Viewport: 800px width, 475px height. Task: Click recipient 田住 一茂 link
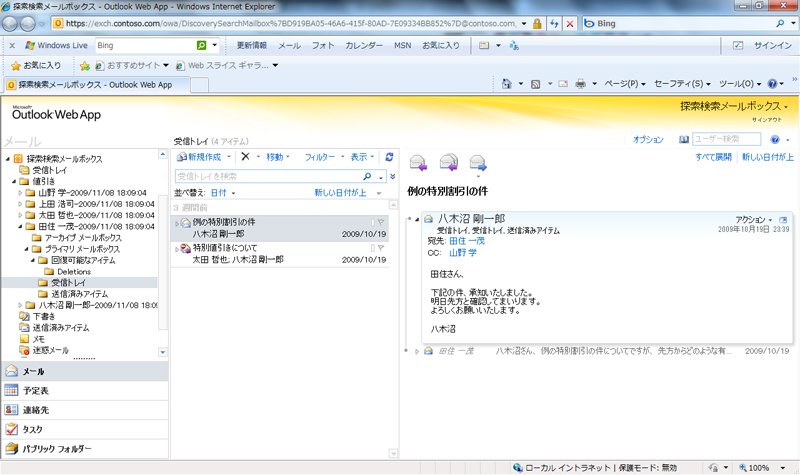point(467,241)
